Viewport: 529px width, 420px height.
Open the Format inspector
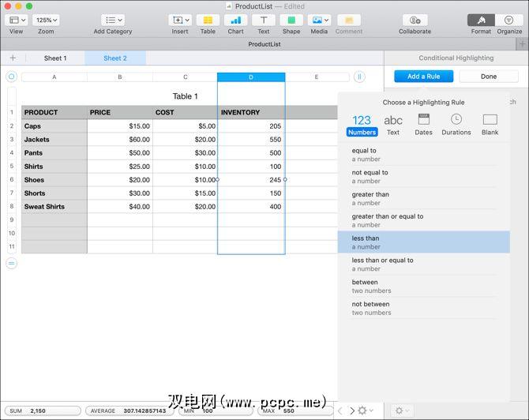click(x=481, y=21)
